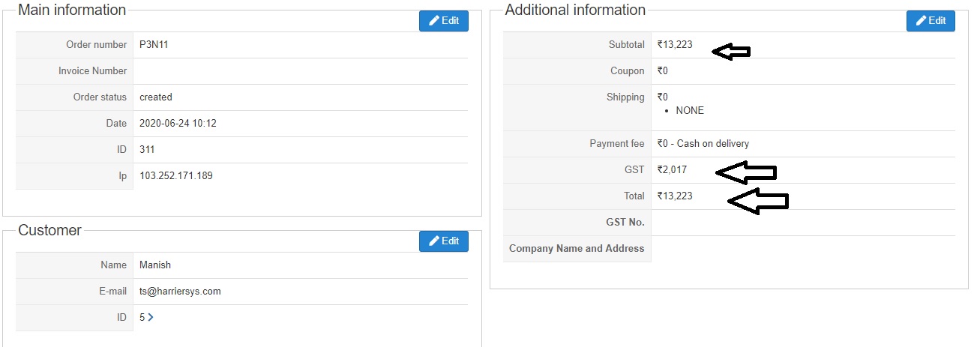The height and width of the screenshot is (347, 980).
Task: Open customer details via chevron next to ID 5
Action: tap(151, 318)
